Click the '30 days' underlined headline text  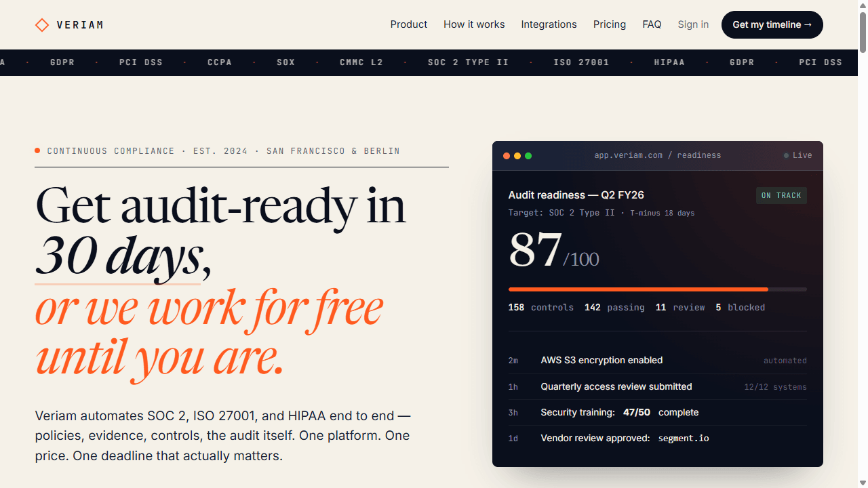coord(119,256)
